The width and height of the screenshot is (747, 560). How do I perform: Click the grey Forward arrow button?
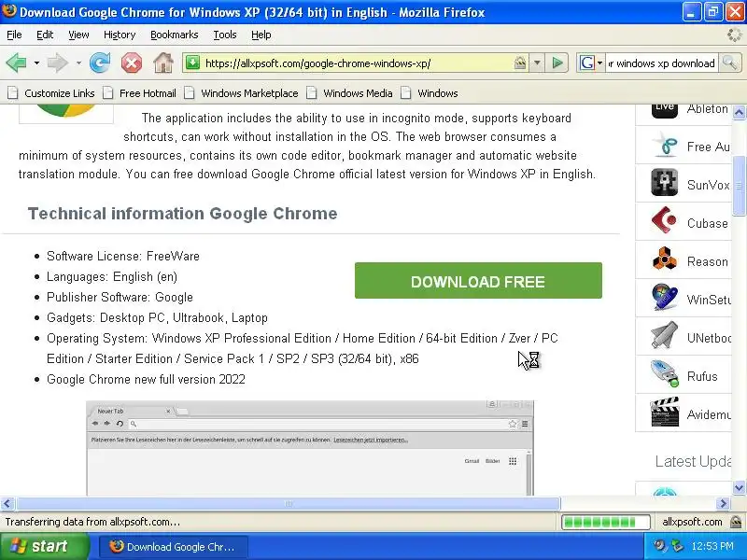coord(58,63)
